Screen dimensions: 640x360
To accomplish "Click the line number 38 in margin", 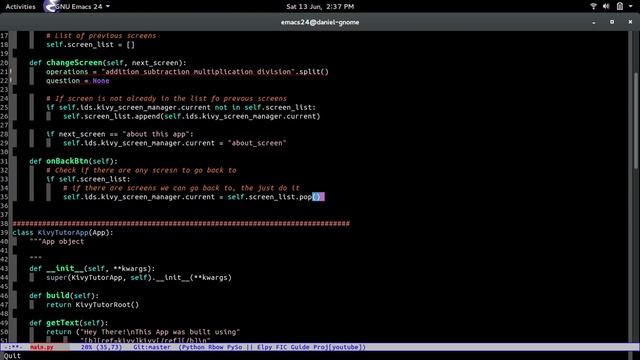I will tap(4, 224).
